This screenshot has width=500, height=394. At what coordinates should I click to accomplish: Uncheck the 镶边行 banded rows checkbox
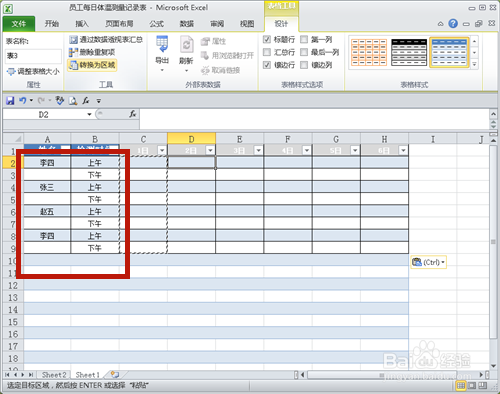(x=267, y=65)
